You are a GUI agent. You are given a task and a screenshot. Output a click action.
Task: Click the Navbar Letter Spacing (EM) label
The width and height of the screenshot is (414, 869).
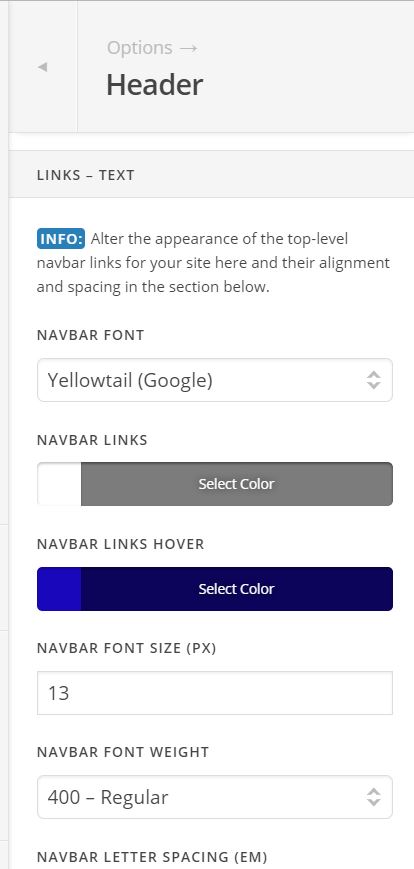(x=152, y=857)
